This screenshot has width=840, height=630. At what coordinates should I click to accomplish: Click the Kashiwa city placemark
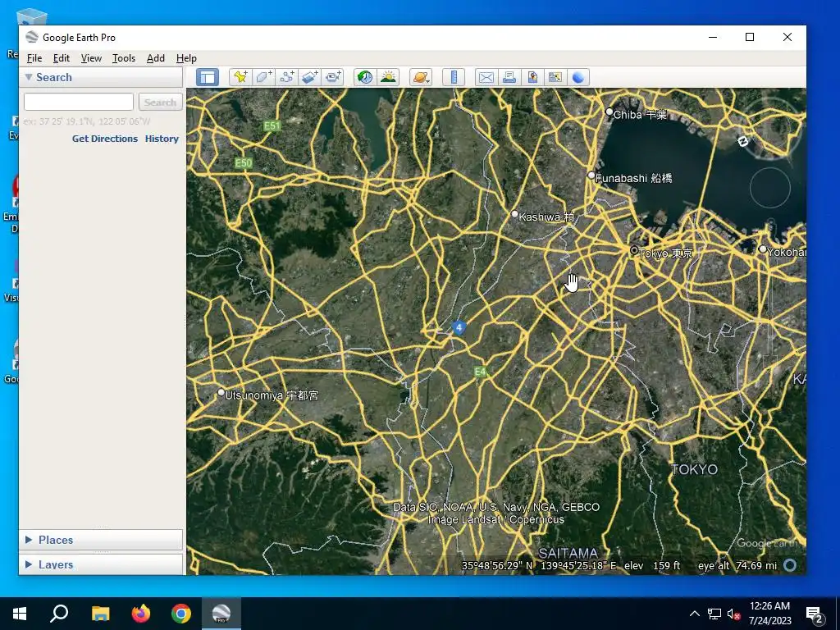pos(515,214)
